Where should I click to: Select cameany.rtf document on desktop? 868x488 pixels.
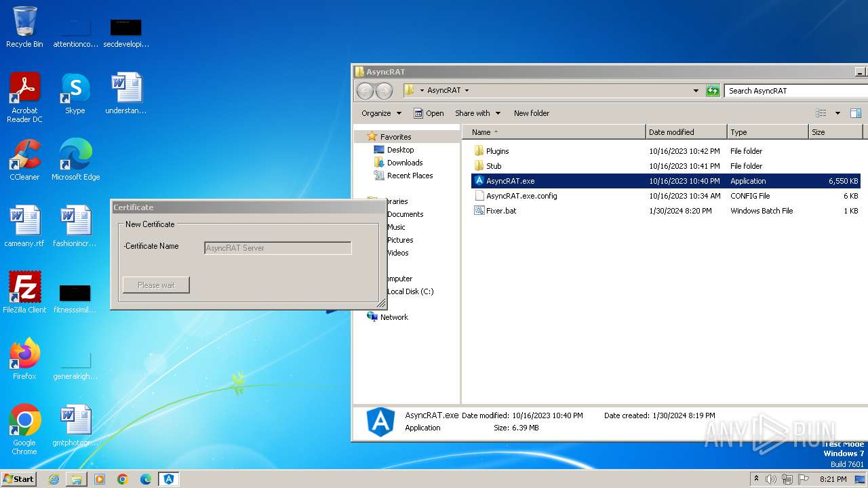[x=24, y=226]
